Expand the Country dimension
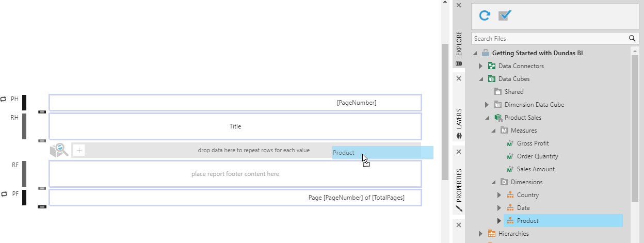 [499, 195]
